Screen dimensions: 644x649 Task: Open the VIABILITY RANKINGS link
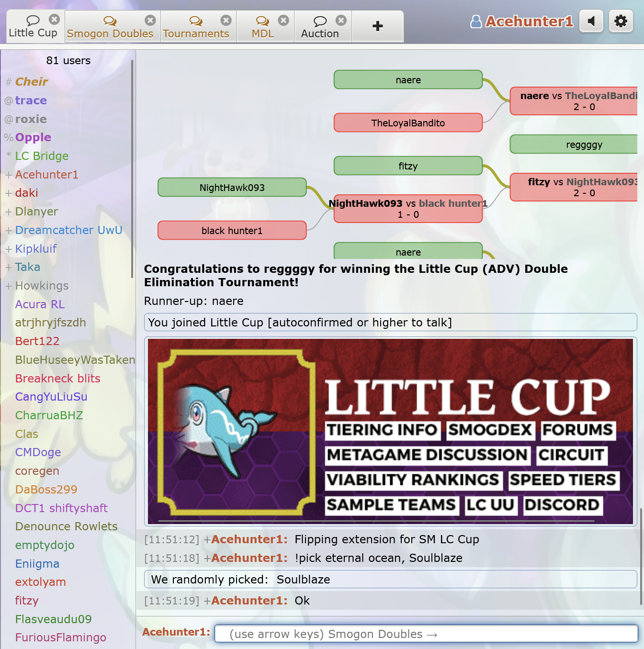(413, 480)
